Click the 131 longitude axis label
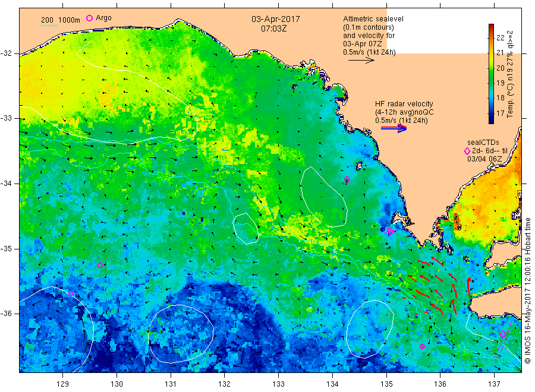 (171, 384)
